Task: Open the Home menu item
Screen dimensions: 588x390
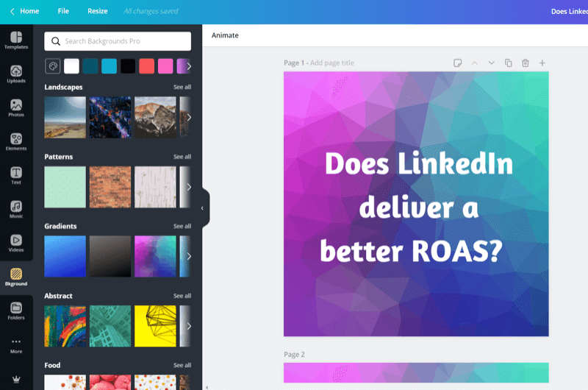Action: pyautogui.click(x=29, y=11)
